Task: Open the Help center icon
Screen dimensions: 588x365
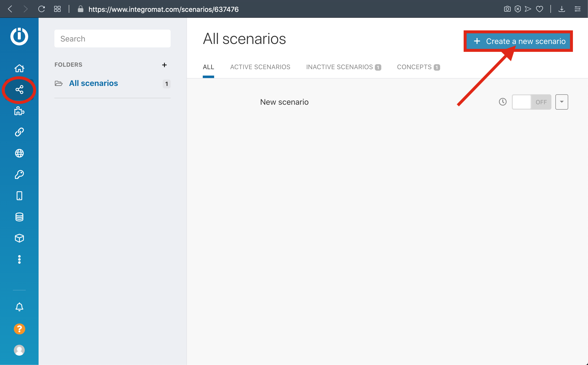Action: click(19, 329)
